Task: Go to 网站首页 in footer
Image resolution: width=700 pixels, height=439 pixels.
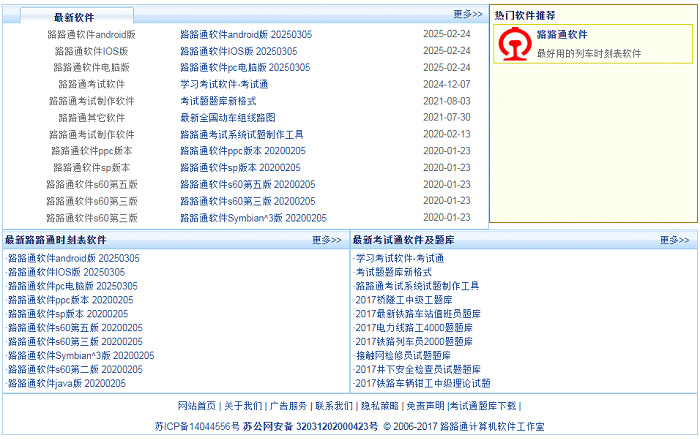Action: 196,406
